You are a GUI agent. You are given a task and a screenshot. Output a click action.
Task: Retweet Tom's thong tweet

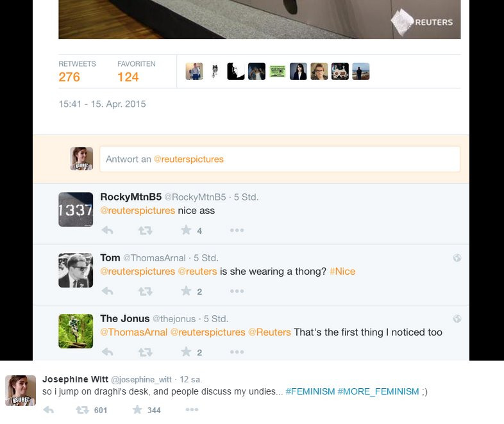pyautogui.click(x=146, y=291)
